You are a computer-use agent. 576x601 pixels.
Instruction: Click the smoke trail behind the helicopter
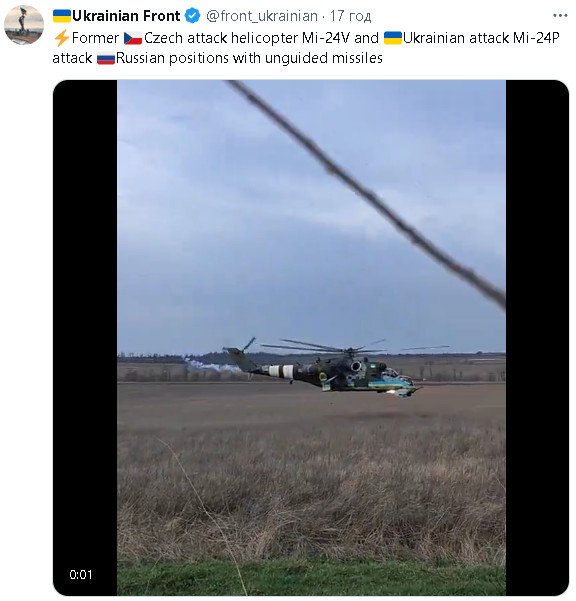point(212,365)
